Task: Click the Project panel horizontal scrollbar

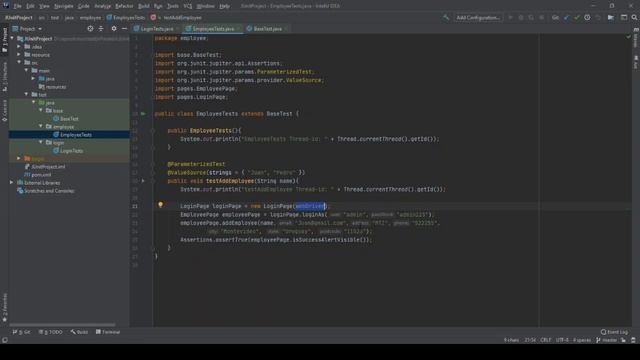Action: pos(62,325)
